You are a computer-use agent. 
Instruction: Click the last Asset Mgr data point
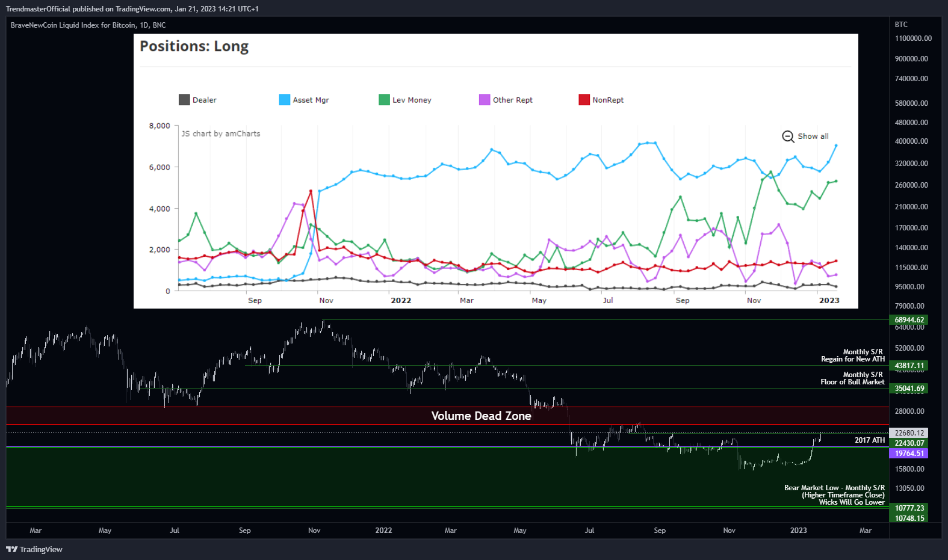(836, 146)
